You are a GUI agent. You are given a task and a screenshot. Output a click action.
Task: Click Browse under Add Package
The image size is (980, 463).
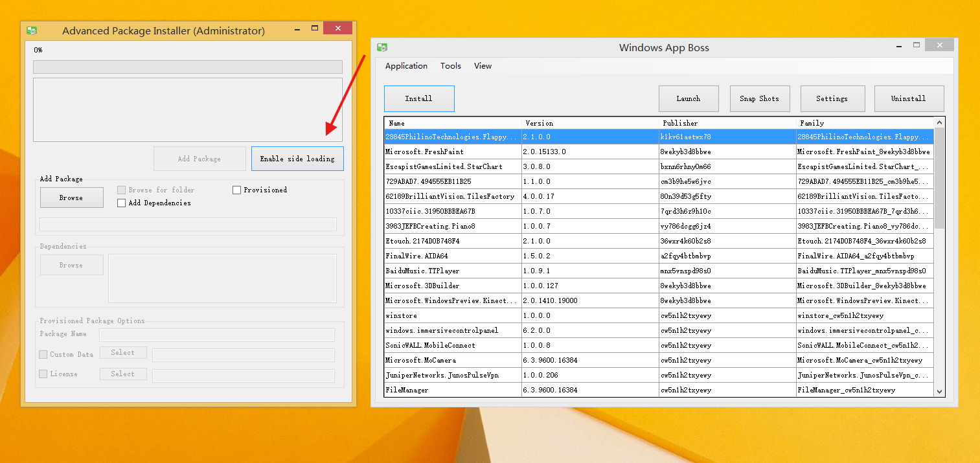pos(71,198)
